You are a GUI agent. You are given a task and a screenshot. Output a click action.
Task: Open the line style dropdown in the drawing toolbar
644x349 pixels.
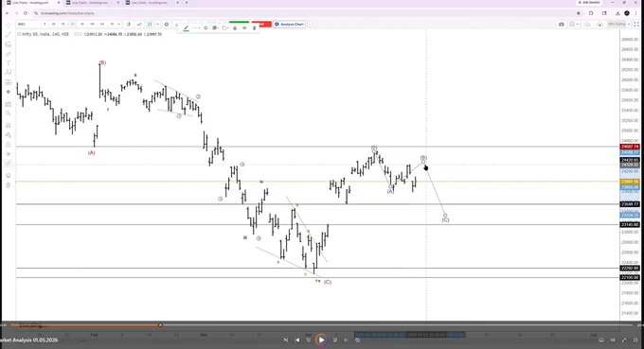[196, 27]
